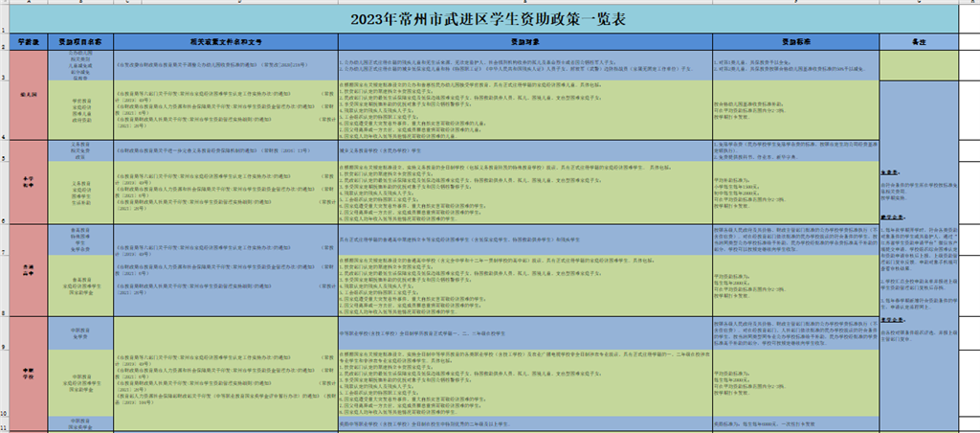This screenshot has height=433, width=980.
Task: Select the row 5 policy document cell
Action: tap(226, 150)
